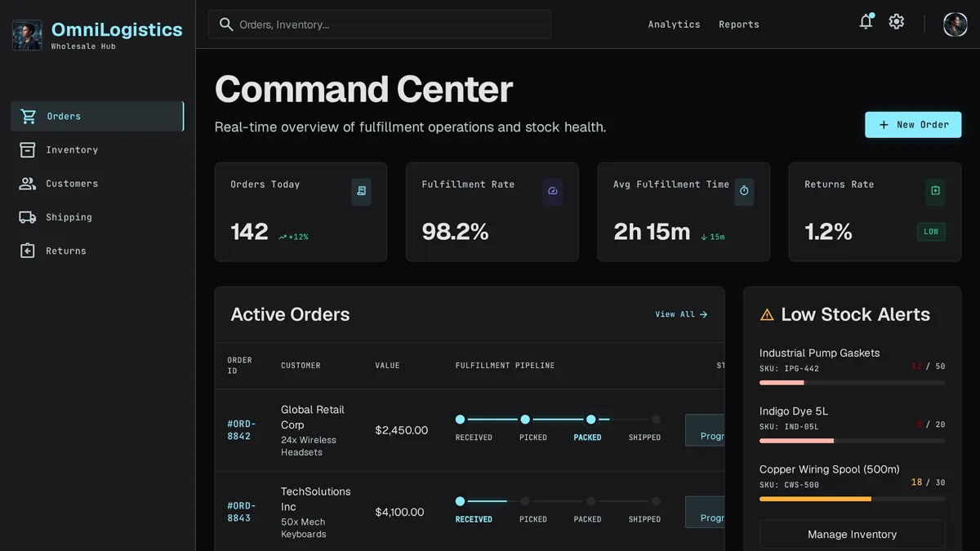Click the search magnifier icon

[x=226, y=24]
